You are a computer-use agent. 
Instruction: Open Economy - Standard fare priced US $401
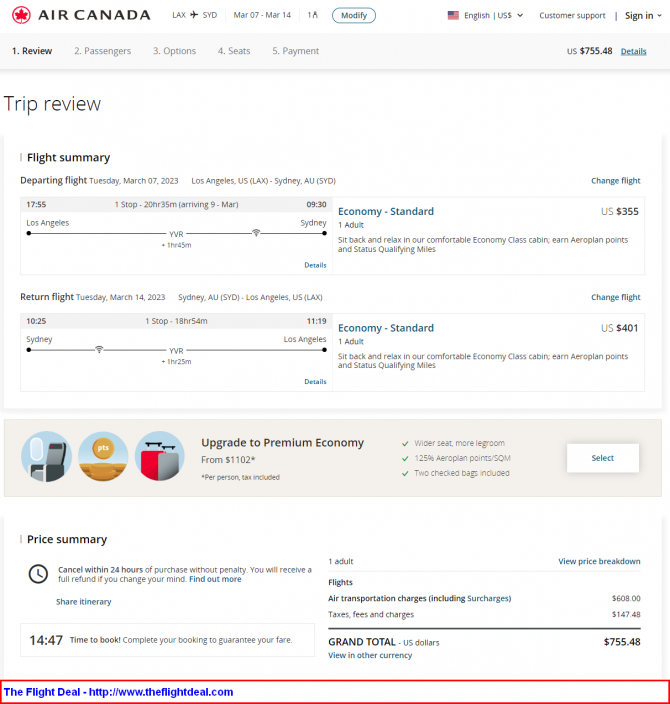386,328
